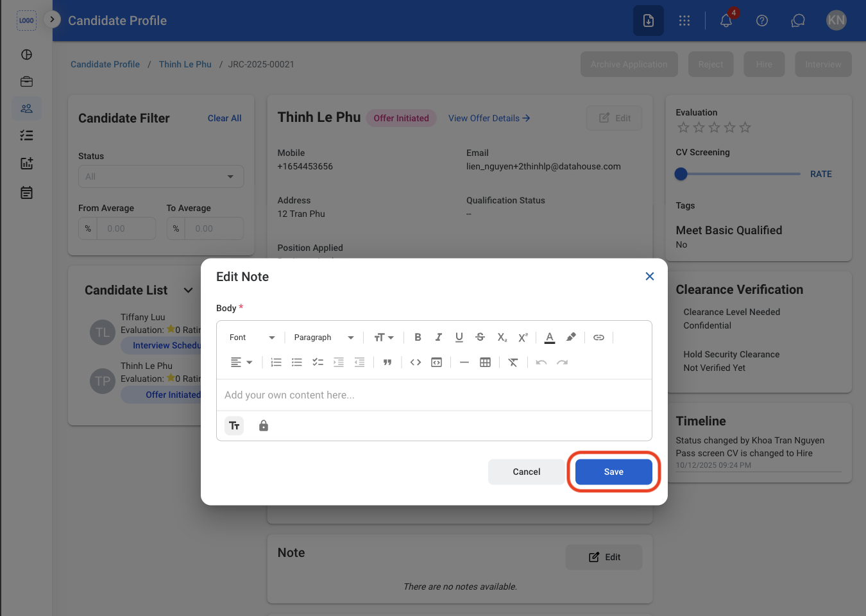Collapse the Candidate List expander

(x=188, y=290)
